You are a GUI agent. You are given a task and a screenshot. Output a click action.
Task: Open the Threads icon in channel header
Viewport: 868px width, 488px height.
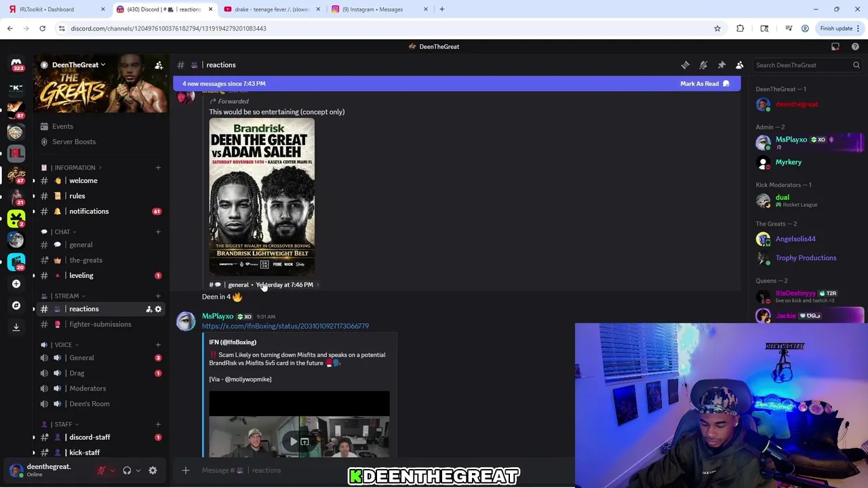[x=685, y=65]
